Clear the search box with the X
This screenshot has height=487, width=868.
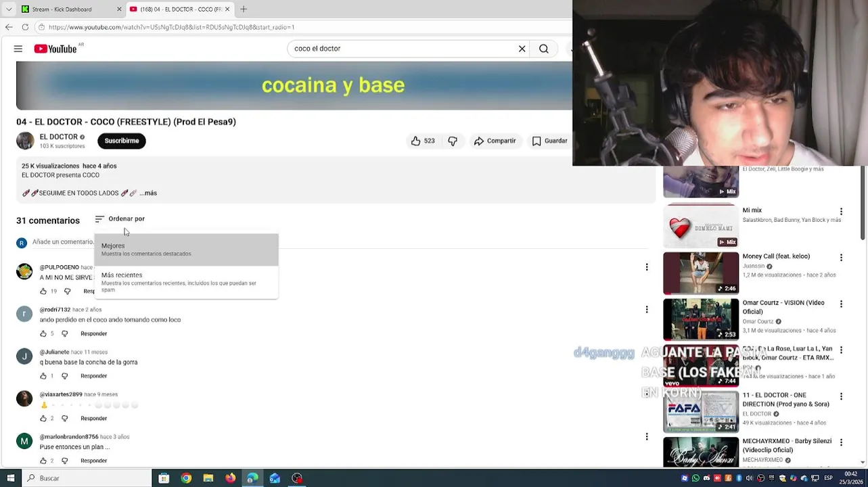point(522,49)
